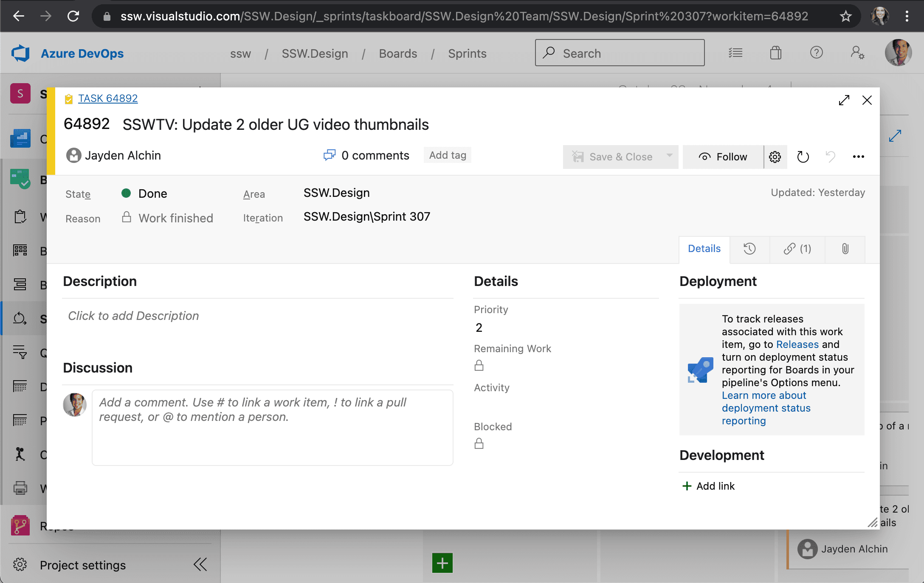Refresh the work item
Image resolution: width=924 pixels, height=583 pixels.
[803, 157]
